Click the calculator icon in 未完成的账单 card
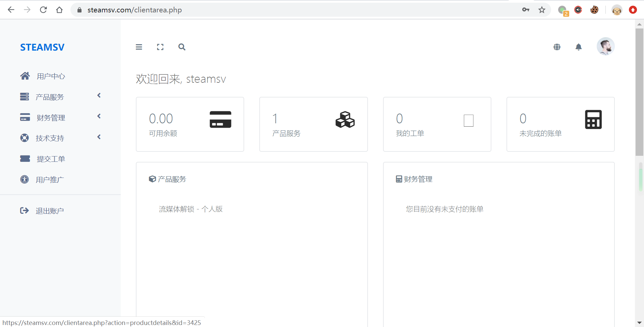Viewport: 644px width, 327px height. pos(593,120)
